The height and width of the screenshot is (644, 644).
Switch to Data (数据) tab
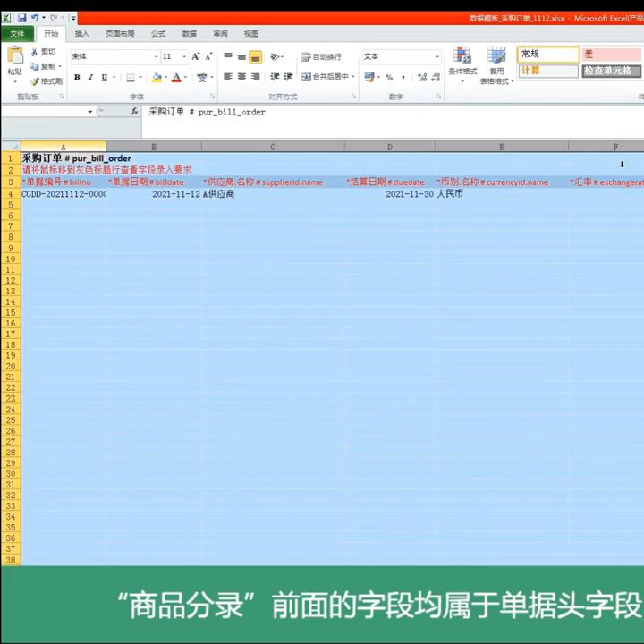coord(190,34)
